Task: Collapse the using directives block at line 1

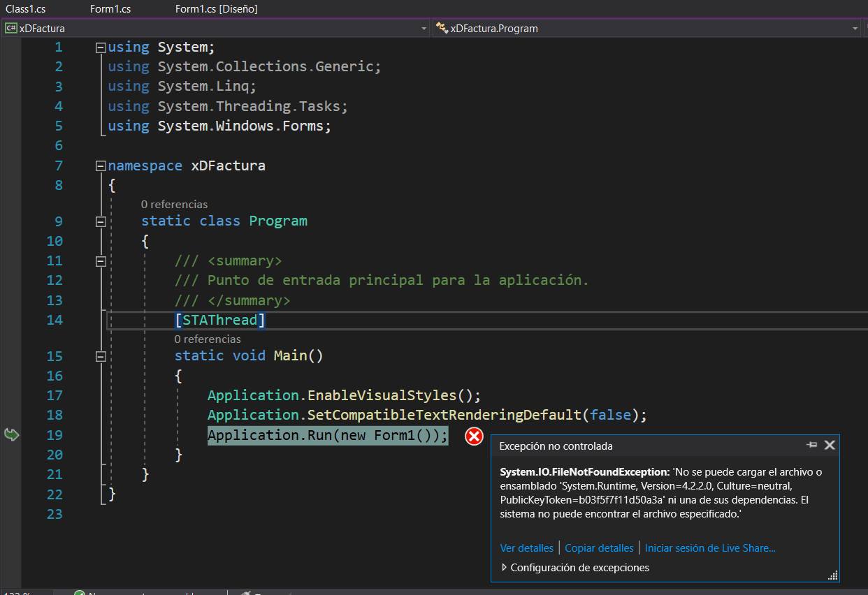Action: (x=100, y=46)
